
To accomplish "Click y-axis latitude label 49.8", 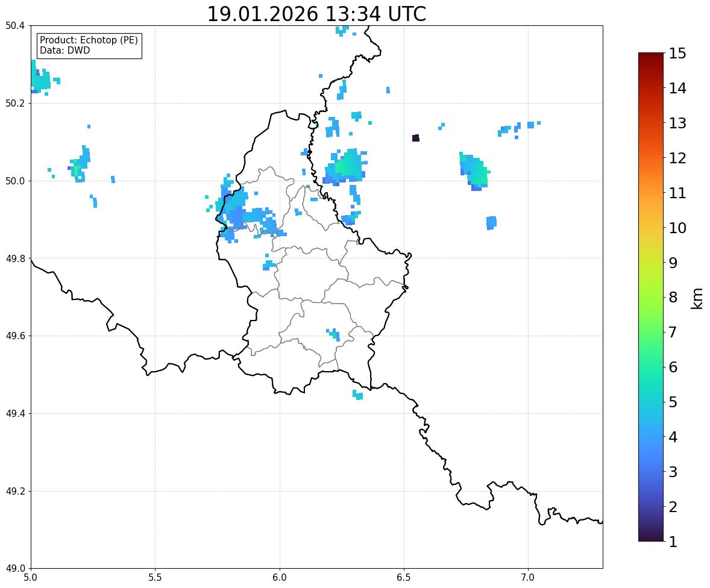I will click(15, 258).
